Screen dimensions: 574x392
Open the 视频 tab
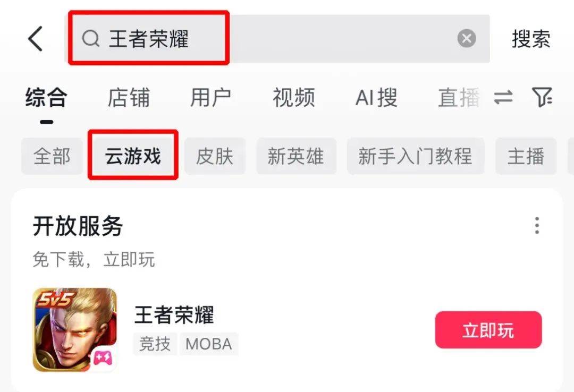(x=293, y=98)
